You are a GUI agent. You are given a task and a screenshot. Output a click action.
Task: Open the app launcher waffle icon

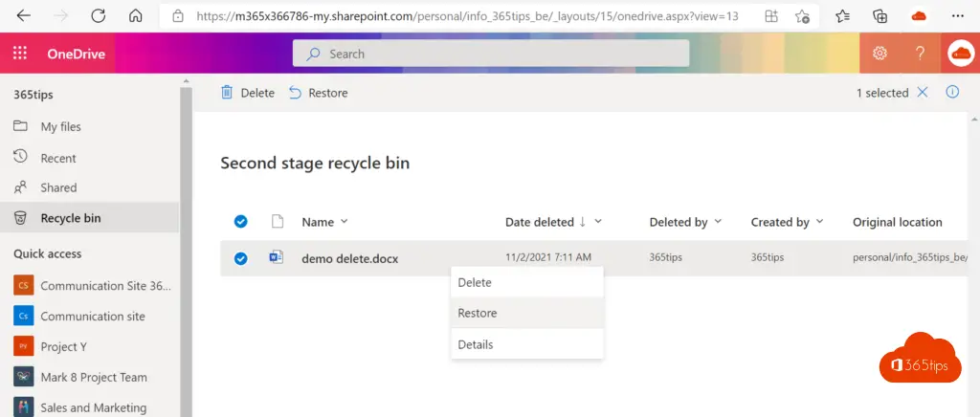(20, 53)
